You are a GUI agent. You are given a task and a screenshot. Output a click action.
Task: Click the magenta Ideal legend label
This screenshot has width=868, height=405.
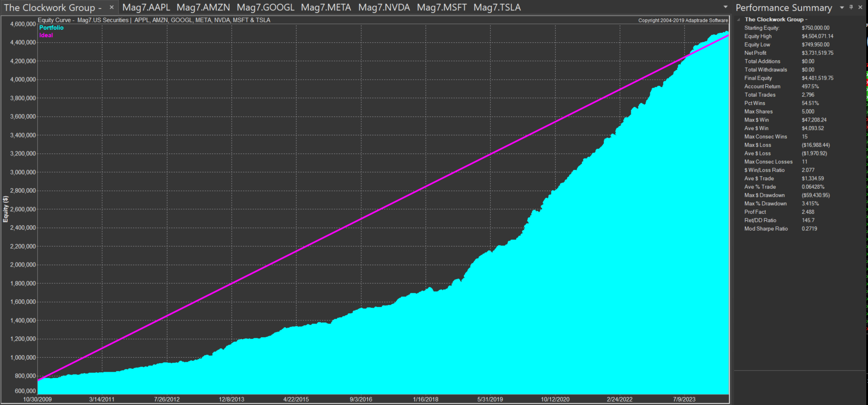pyautogui.click(x=46, y=35)
